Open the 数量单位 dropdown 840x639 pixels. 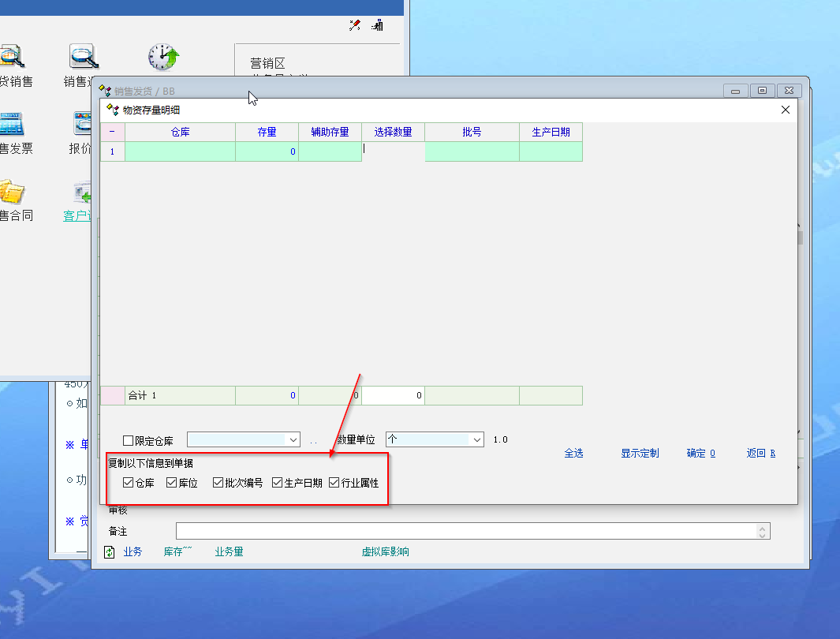[476, 439]
